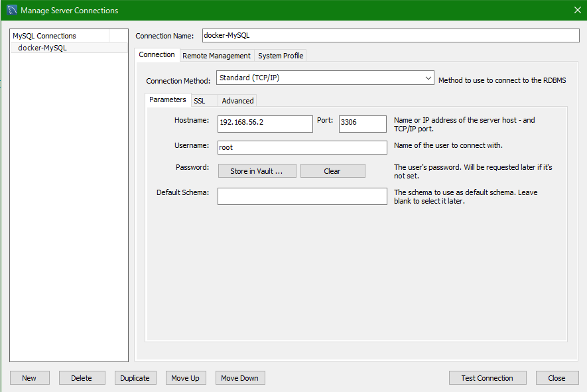Click the New connection button

pos(29,378)
